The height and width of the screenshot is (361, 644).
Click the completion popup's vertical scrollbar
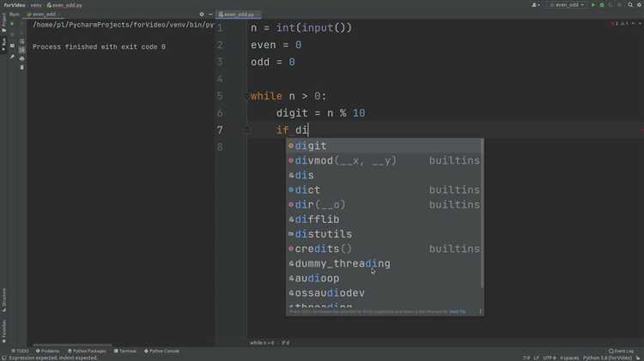coord(483,214)
